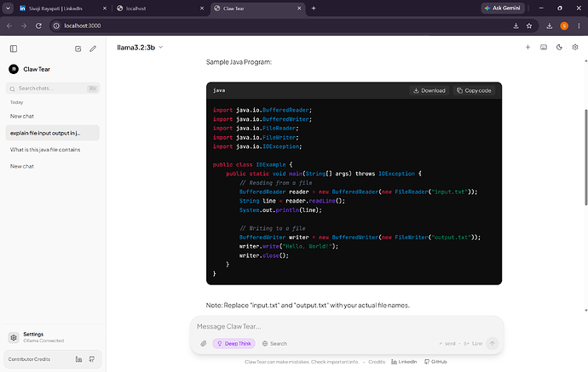The height and width of the screenshot is (372, 588).
Task: Start a new chat with the pencil icon
Action: point(93,49)
